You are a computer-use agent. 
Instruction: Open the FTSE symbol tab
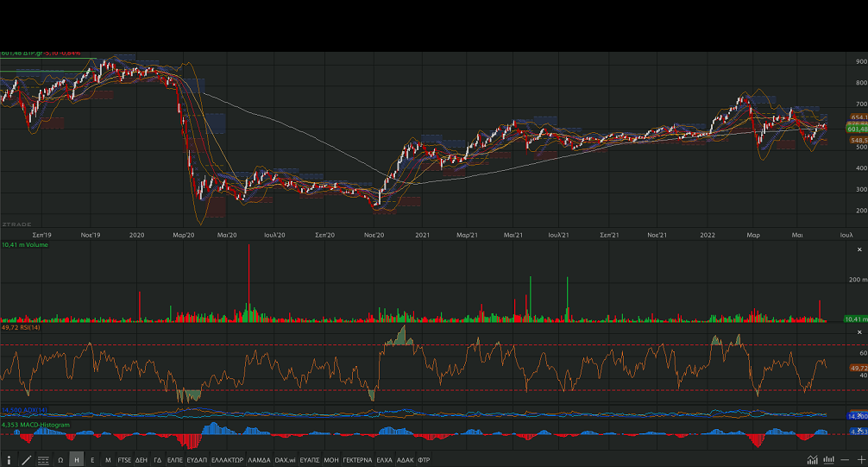tap(125, 460)
